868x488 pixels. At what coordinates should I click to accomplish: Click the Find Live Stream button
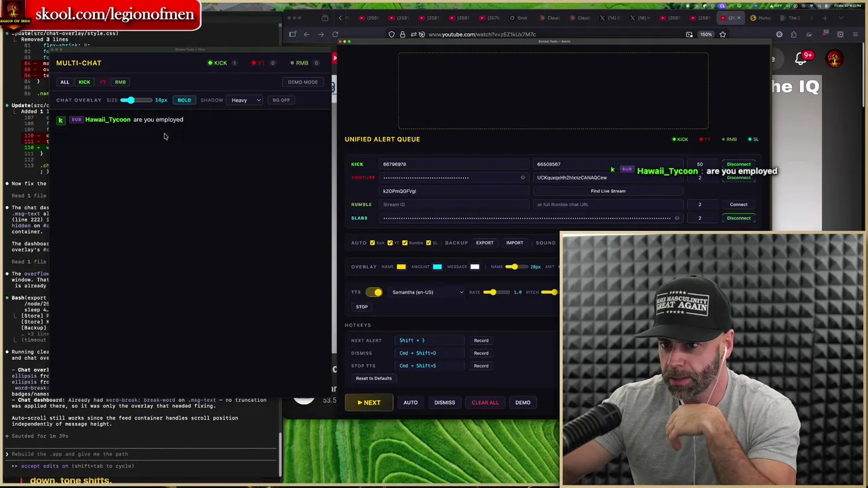tap(608, 191)
